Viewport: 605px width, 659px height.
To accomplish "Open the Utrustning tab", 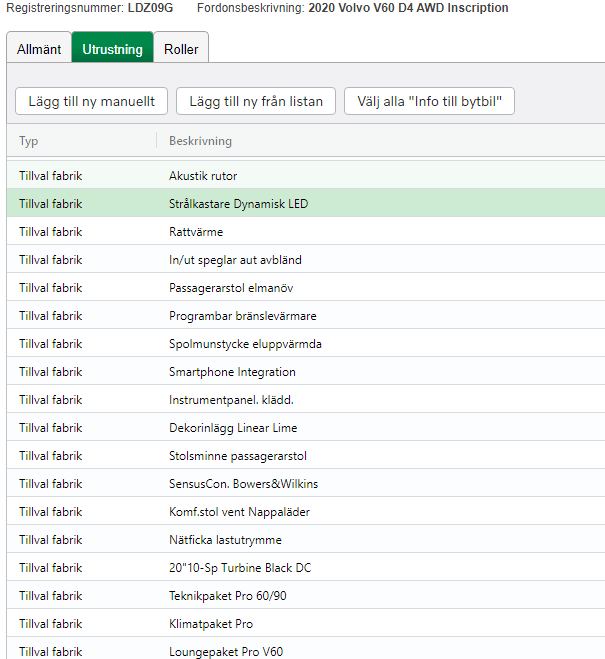I will (113, 47).
